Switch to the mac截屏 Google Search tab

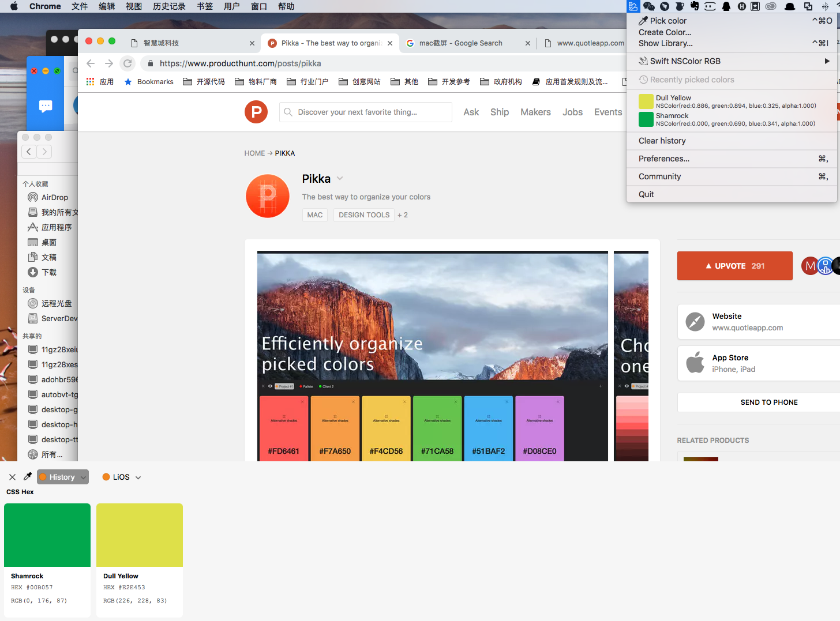point(460,43)
